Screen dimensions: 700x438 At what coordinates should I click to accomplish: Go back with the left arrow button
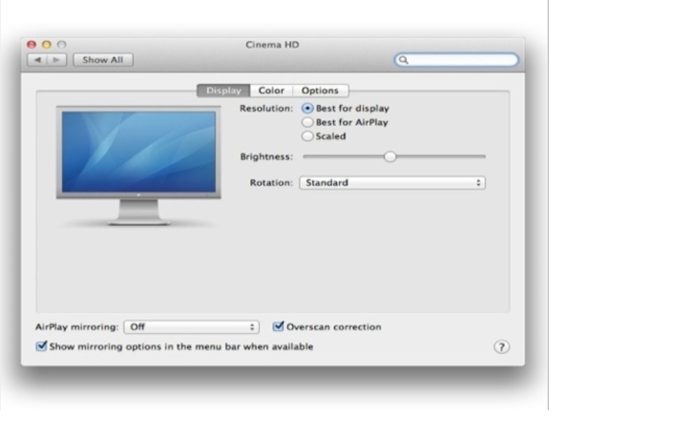point(38,60)
